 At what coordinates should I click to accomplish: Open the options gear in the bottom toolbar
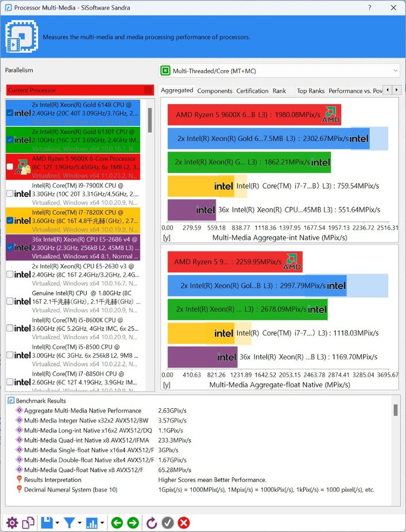(x=12, y=522)
